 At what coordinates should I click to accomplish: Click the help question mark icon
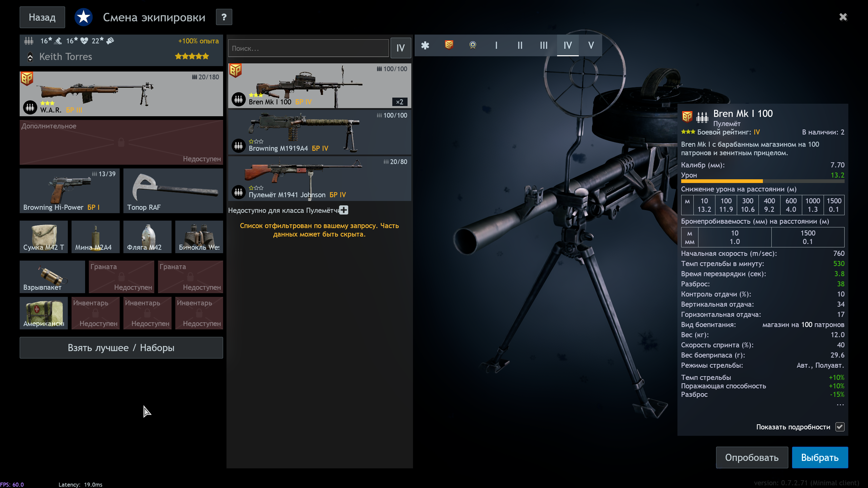coord(224,17)
